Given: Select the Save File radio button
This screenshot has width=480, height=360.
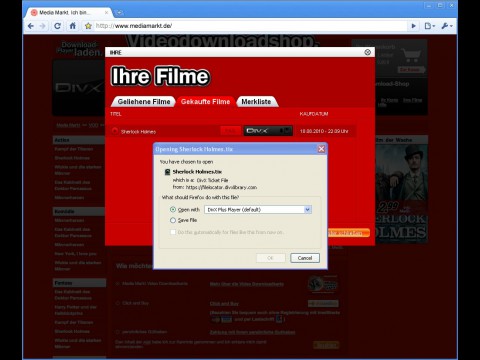Looking at the screenshot, I should click(173, 220).
